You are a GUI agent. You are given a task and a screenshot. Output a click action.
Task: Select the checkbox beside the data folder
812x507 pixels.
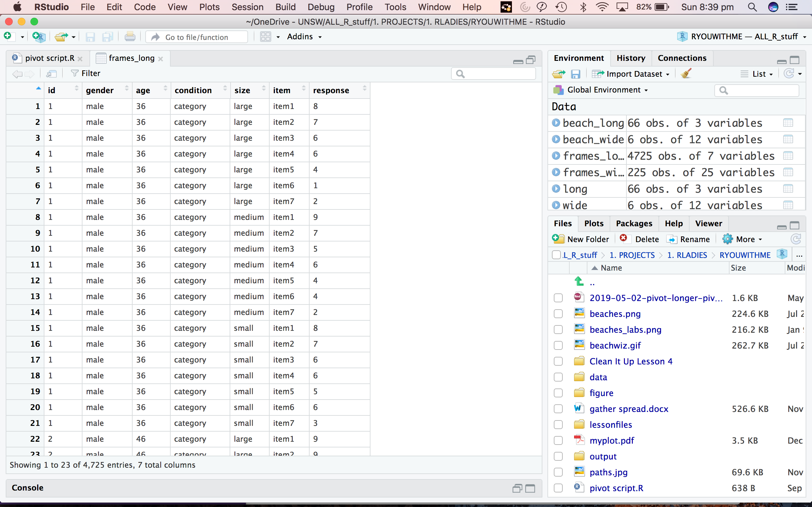point(558,377)
